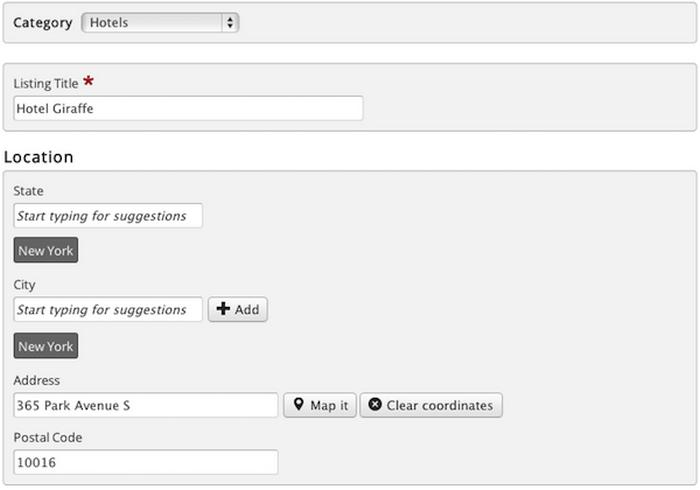The image size is (700, 490).
Task: Click the plus icon on the Add button
Action: [223, 310]
